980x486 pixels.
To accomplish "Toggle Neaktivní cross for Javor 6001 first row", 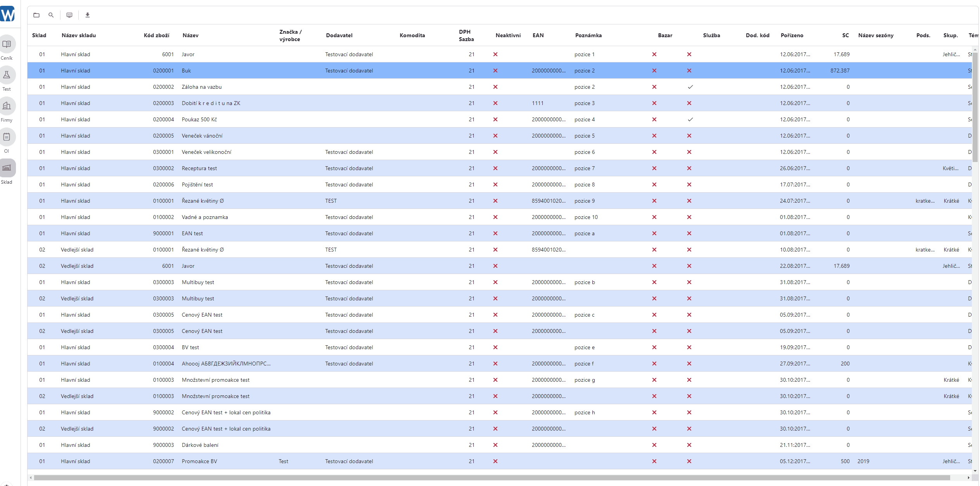I will pyautogui.click(x=495, y=54).
